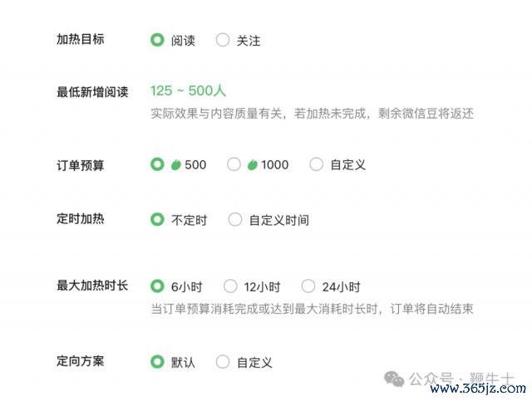Click the green bean icon beside 500
This screenshot has width=532, height=401.
tap(176, 164)
